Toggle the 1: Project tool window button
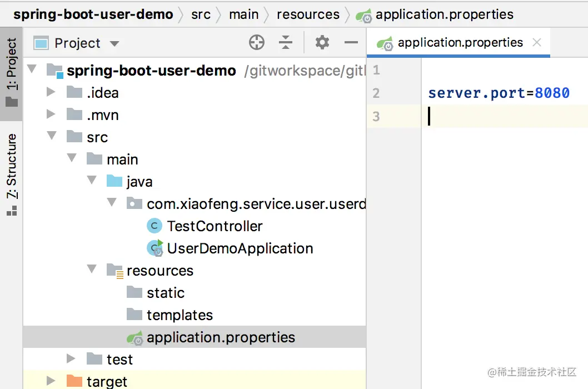The image size is (588, 389). (11, 72)
